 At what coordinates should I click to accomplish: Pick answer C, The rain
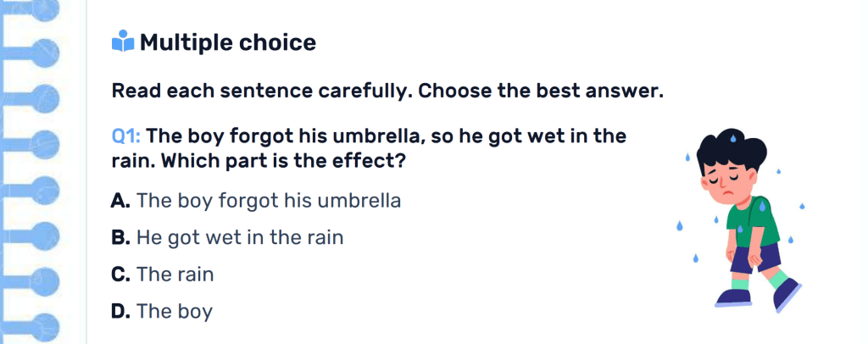pyautogui.click(x=175, y=275)
